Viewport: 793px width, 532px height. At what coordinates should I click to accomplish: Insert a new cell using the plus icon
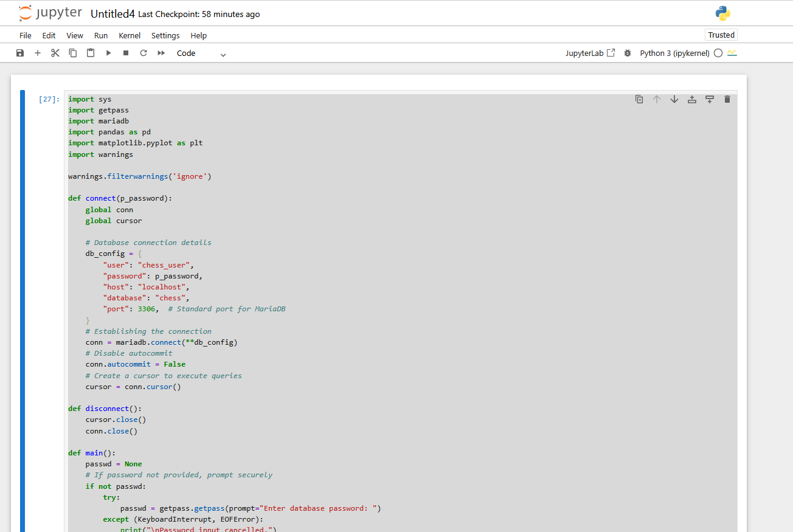pos(38,53)
